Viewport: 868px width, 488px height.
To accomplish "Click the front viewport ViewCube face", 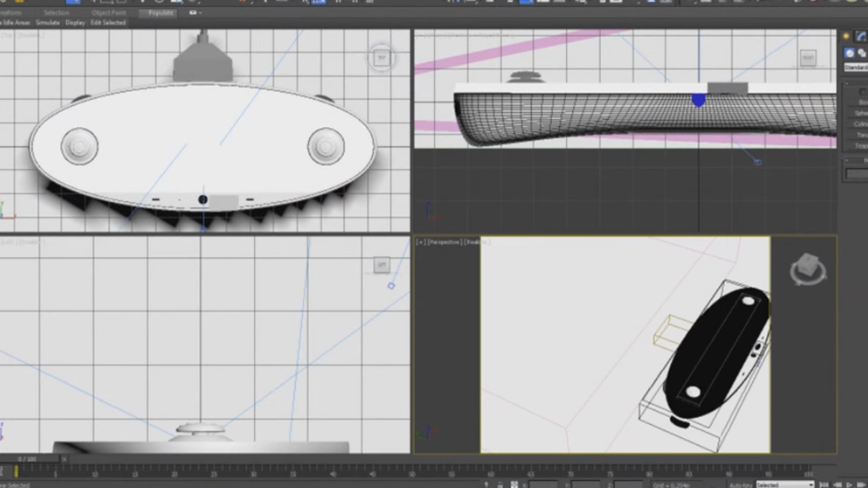I will [808, 57].
